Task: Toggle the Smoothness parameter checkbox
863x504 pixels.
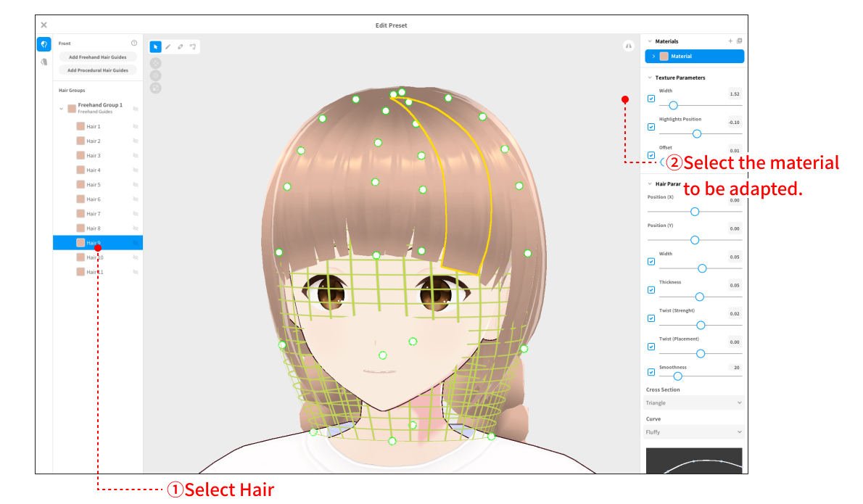Action: (651, 372)
